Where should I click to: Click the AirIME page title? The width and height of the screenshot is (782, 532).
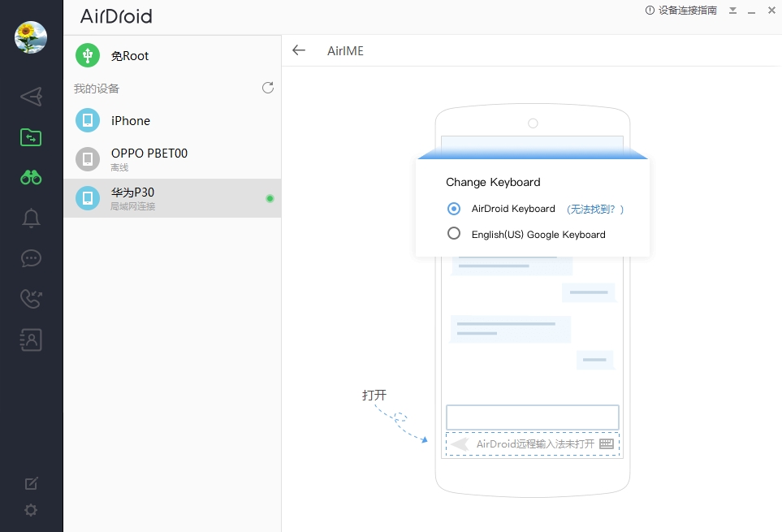coord(346,51)
